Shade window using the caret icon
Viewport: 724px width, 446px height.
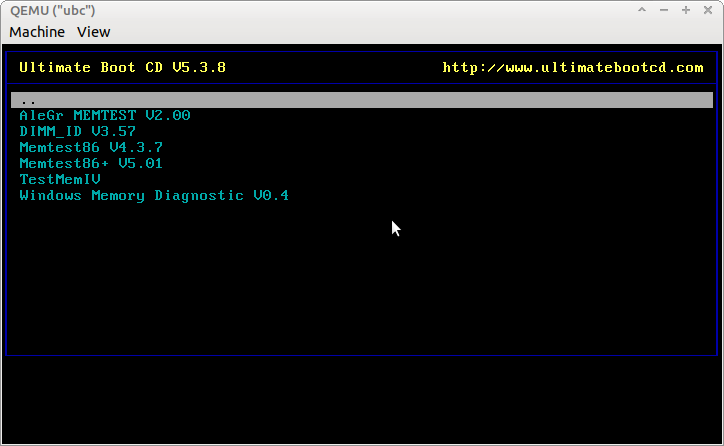click(x=642, y=10)
